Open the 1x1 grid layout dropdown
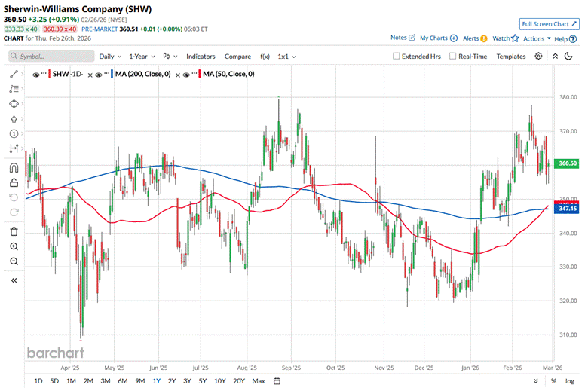The height and width of the screenshot is (388, 588). coord(286,57)
